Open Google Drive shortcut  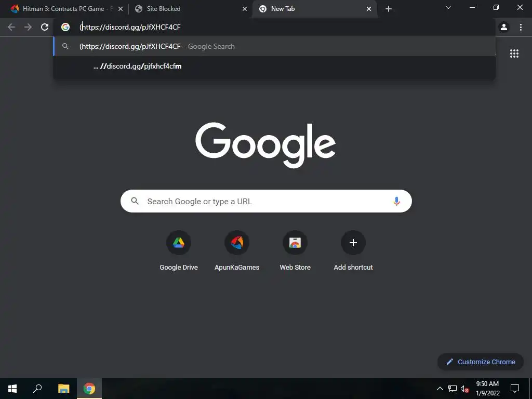[x=179, y=251]
